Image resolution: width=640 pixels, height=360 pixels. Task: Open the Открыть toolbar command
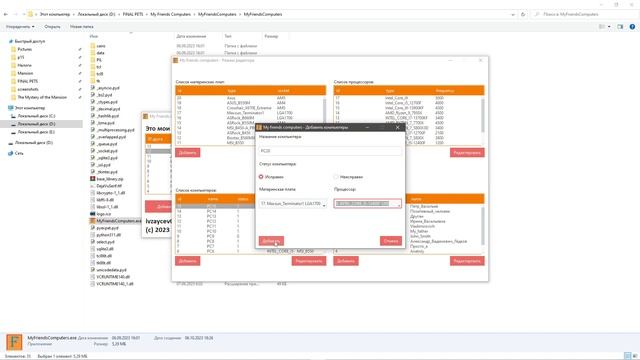[x=52, y=27]
